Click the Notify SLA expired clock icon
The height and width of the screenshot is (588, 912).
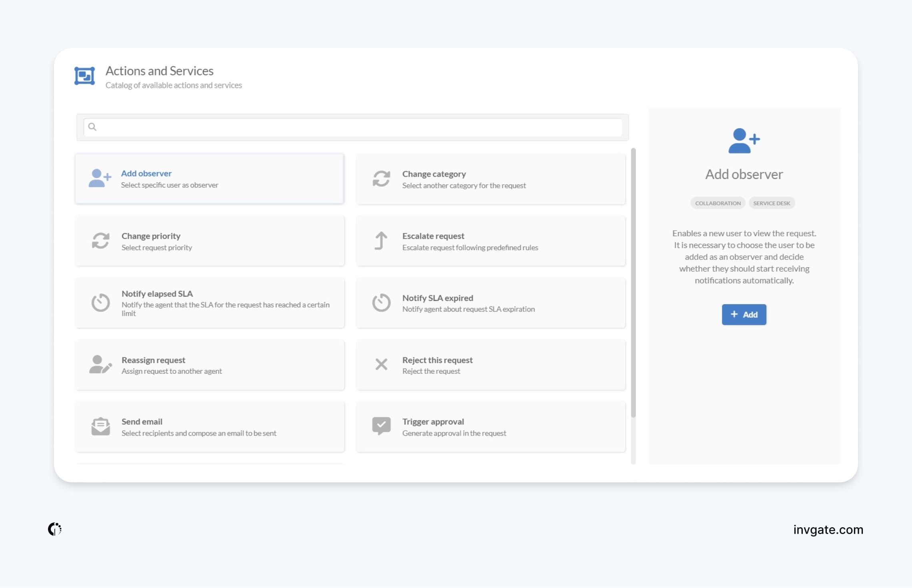click(381, 303)
